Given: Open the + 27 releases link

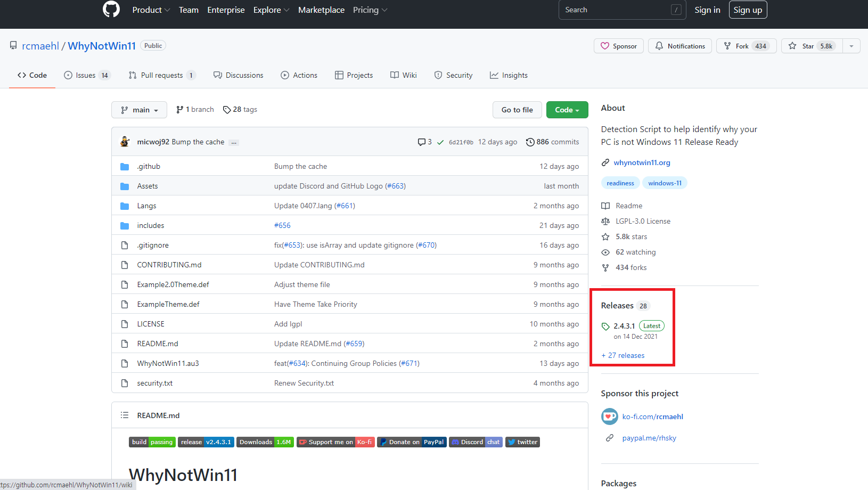Looking at the screenshot, I should tap(623, 355).
